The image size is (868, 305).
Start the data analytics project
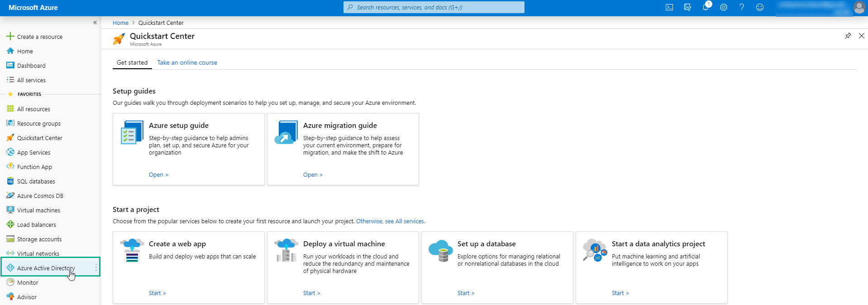[x=620, y=293]
